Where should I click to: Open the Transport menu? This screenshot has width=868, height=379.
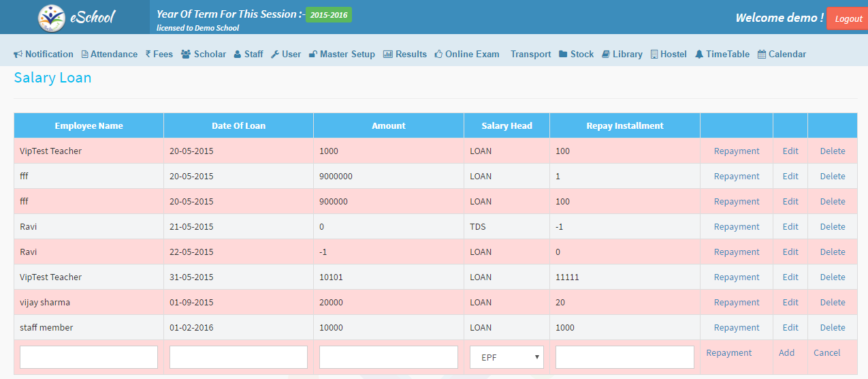pos(531,54)
